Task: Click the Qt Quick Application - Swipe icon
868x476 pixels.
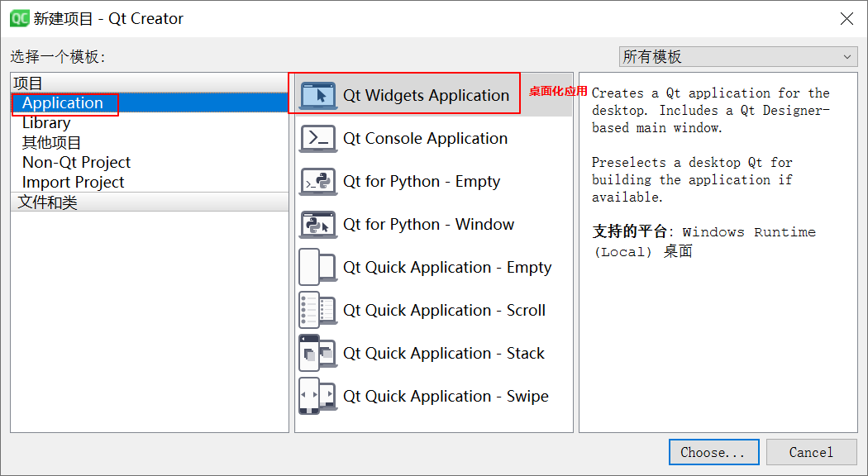Action: (318, 397)
